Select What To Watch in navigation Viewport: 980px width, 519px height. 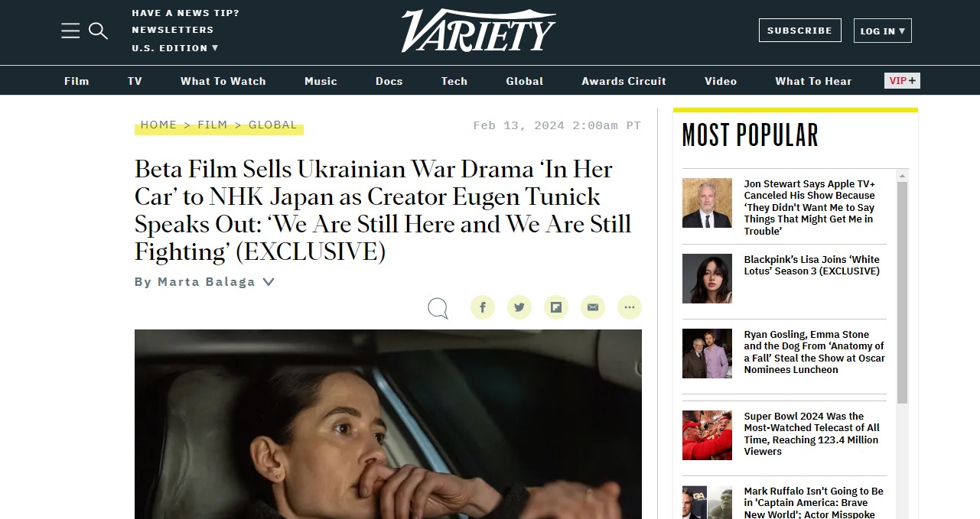223,81
